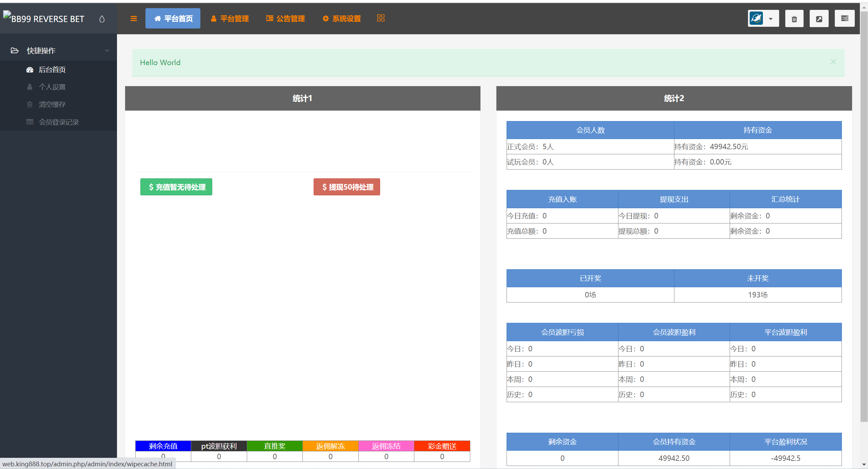
Task: Open the four-squares grid menu icon
Action: (x=381, y=18)
